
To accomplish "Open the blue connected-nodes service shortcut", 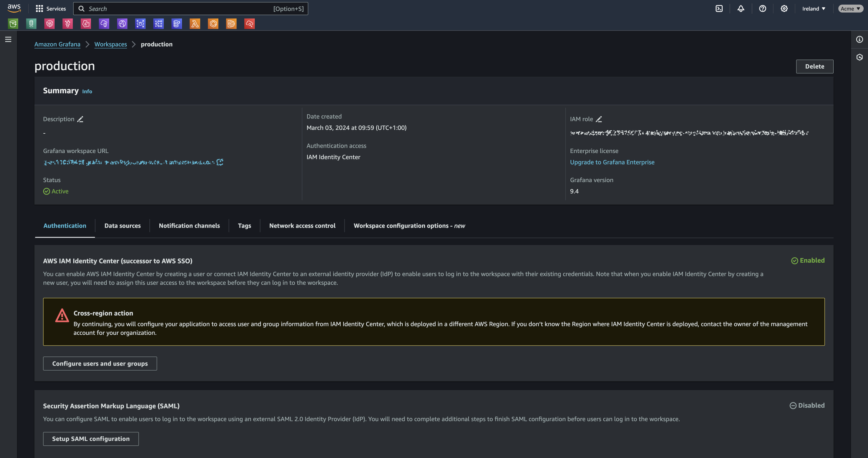I will click(x=158, y=24).
